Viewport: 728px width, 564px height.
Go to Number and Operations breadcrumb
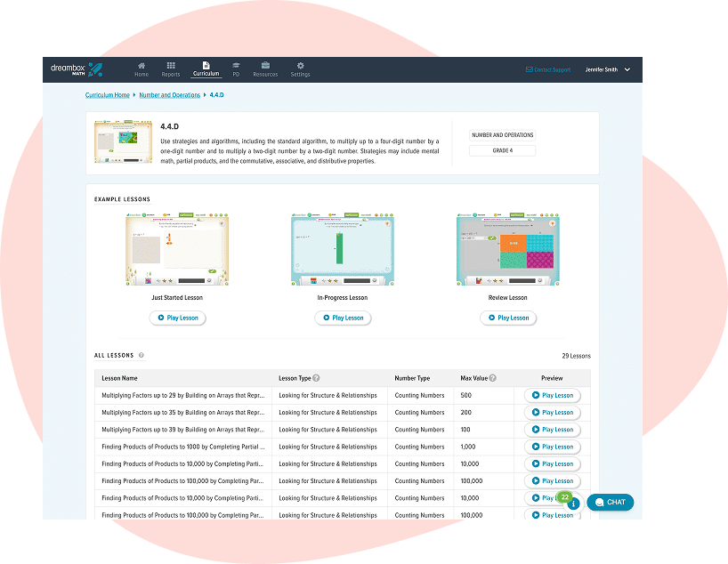click(169, 94)
